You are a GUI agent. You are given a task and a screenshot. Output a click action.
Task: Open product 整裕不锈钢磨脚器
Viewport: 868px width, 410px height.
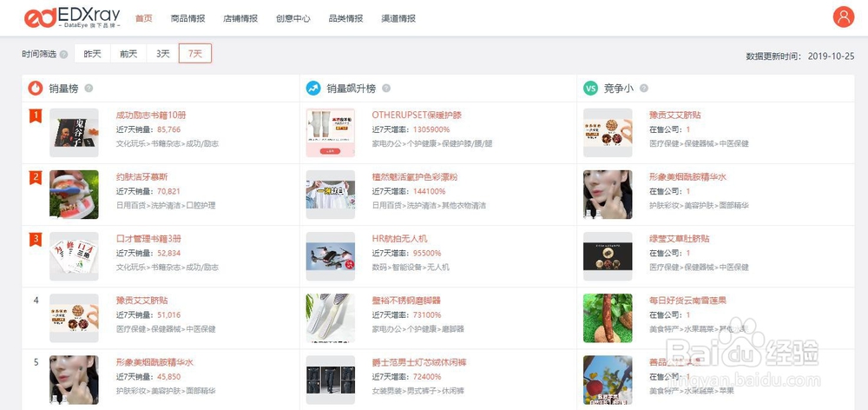click(x=406, y=301)
